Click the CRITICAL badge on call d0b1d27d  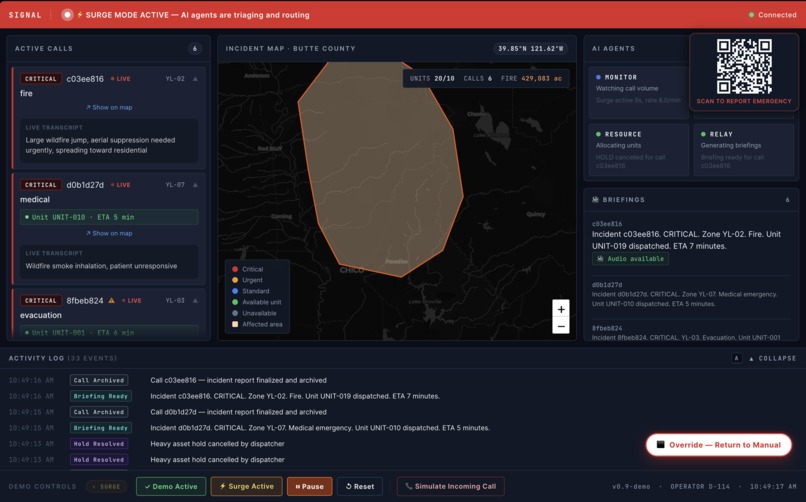click(41, 184)
